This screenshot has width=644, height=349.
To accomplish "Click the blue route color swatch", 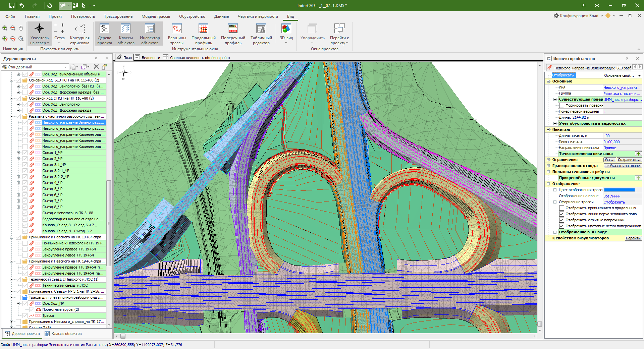I will 619,190.
